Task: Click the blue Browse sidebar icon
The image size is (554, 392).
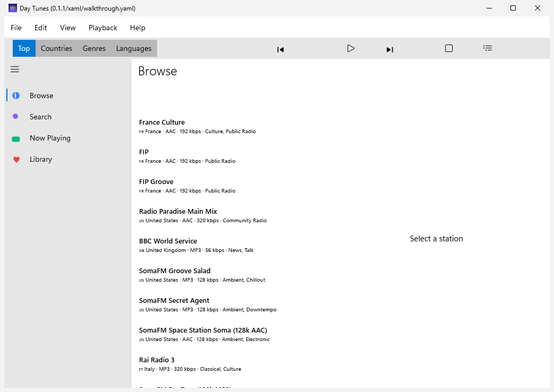Action: (x=16, y=95)
